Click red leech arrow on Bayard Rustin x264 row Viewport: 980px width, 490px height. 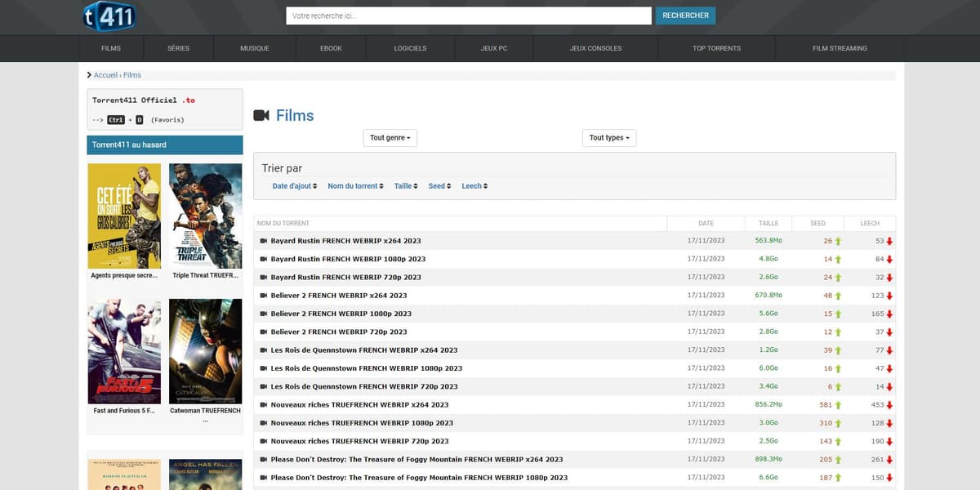point(889,241)
